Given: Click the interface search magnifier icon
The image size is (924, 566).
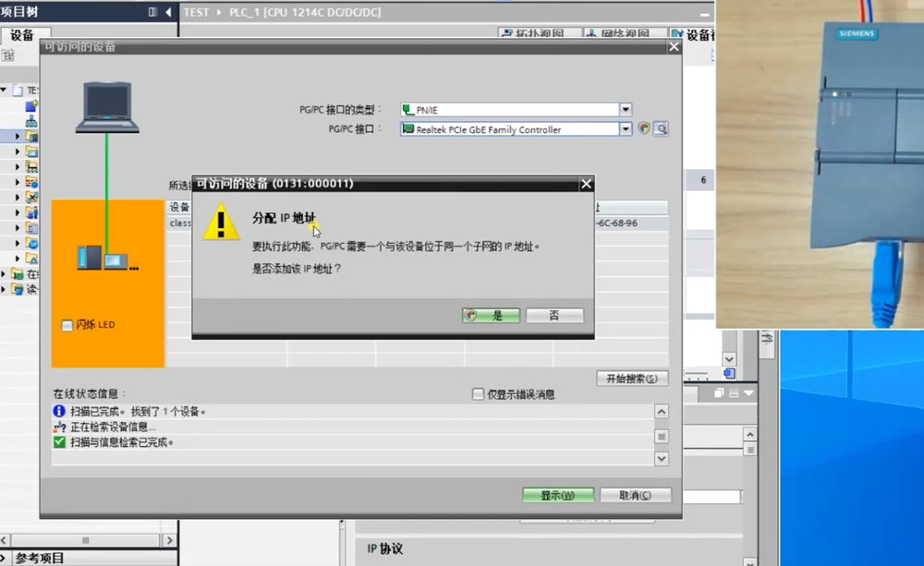Looking at the screenshot, I should [x=661, y=129].
